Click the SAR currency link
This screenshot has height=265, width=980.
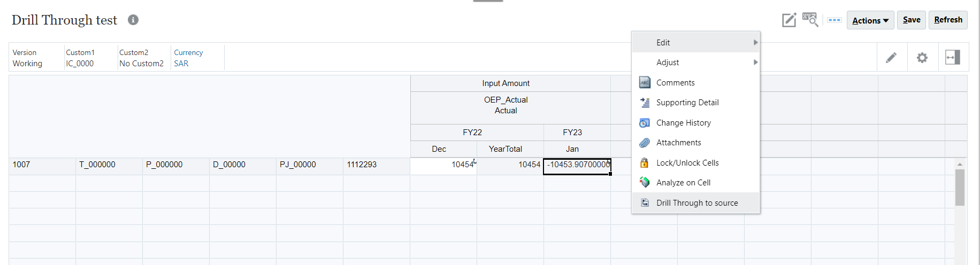click(x=181, y=64)
